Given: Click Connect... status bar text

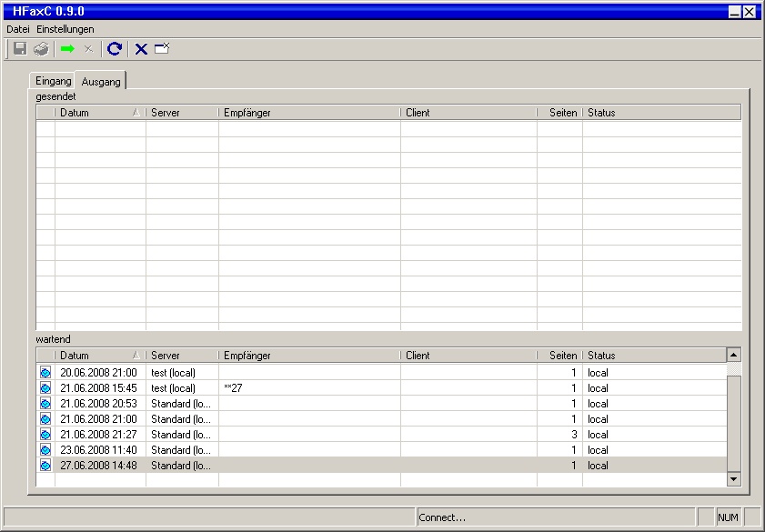Looking at the screenshot, I should pos(442,517).
